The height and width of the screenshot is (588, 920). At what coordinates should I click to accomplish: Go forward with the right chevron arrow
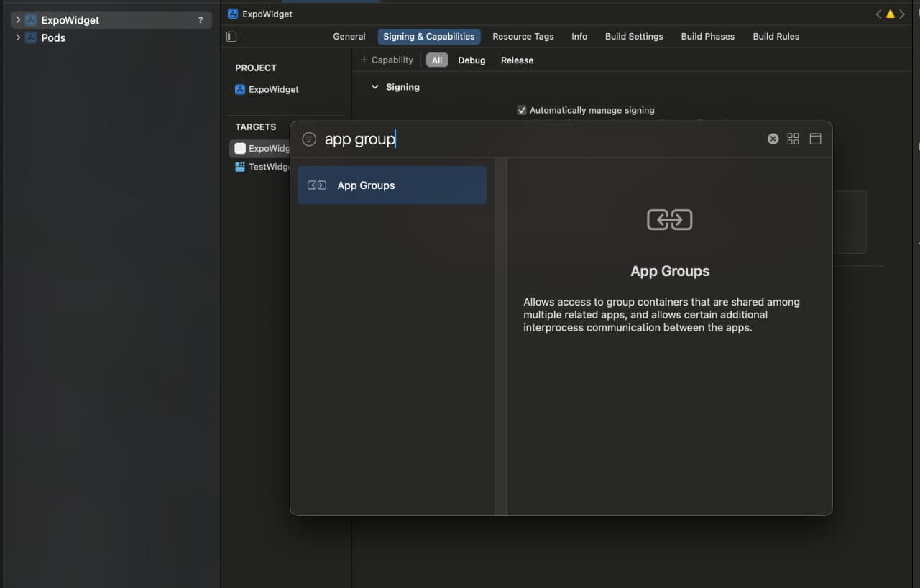tap(902, 14)
